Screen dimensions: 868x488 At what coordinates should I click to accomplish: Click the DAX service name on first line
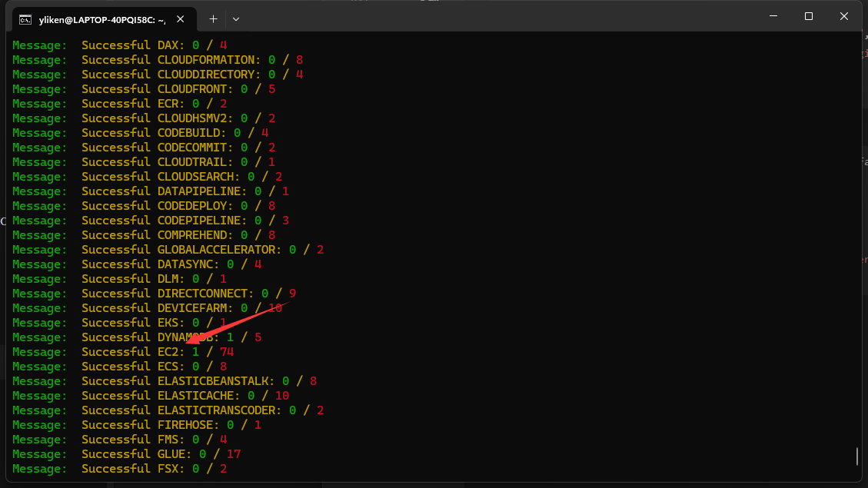171,45
